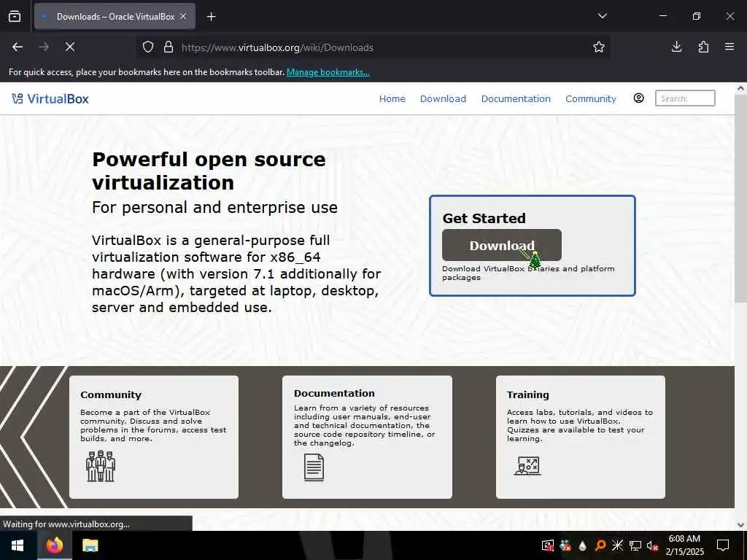Click the Manage bookmarks link
This screenshot has width=747, height=560.
328,72
